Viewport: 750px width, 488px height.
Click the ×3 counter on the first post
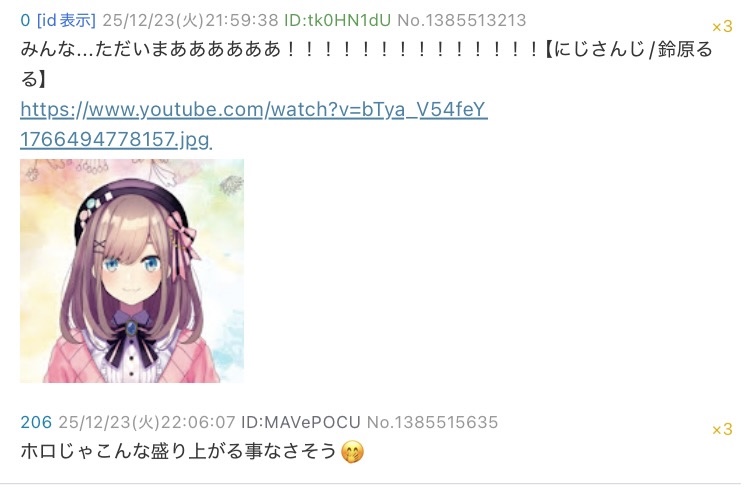click(x=722, y=26)
